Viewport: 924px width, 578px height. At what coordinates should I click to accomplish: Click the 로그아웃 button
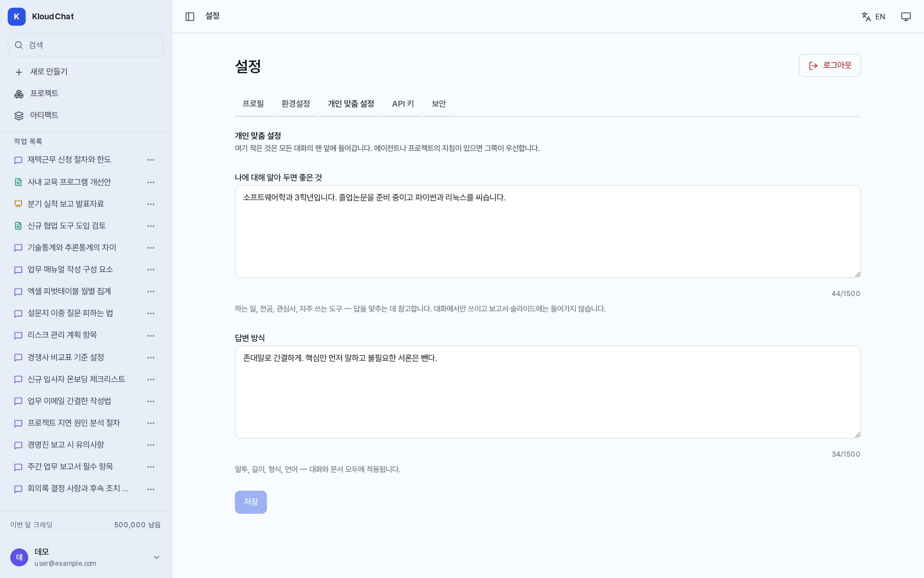tap(830, 66)
